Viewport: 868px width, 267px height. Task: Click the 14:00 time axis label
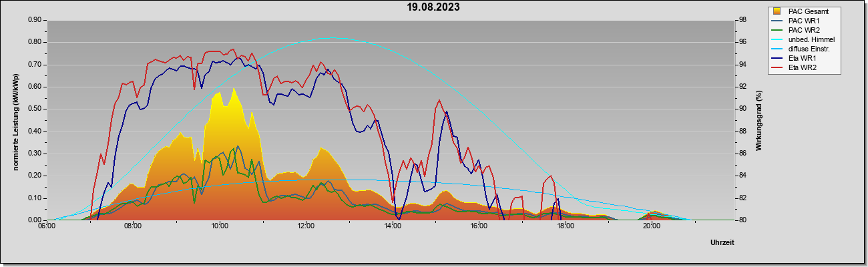pyautogui.click(x=393, y=227)
